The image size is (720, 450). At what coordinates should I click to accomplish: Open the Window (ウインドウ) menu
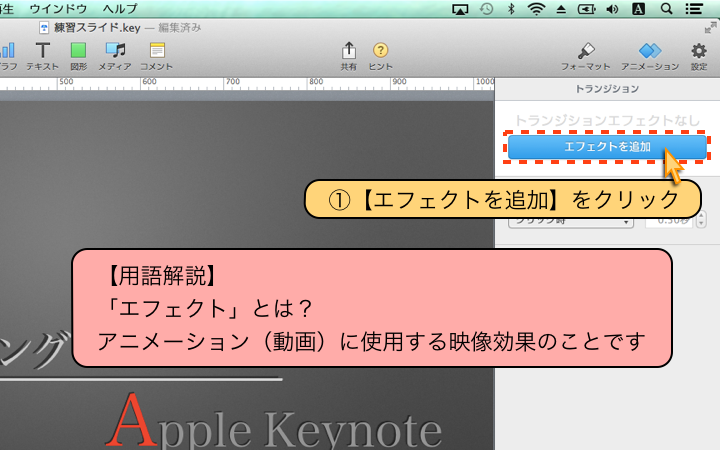coord(58,8)
